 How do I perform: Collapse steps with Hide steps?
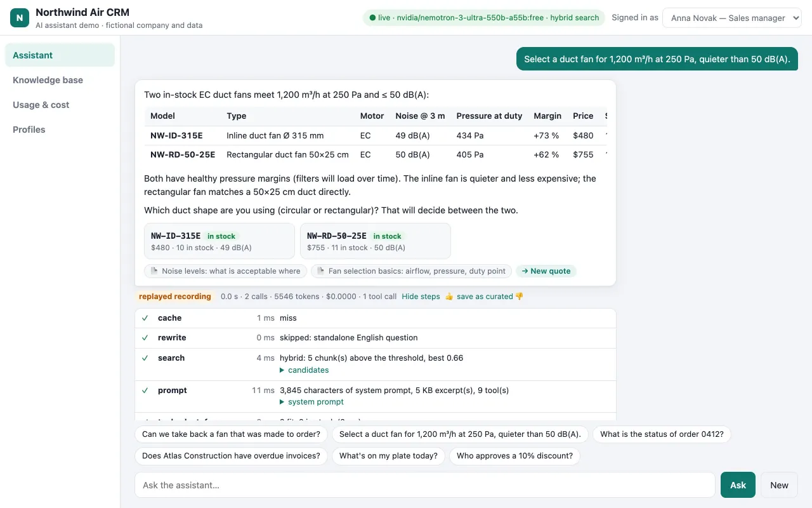[421, 297]
